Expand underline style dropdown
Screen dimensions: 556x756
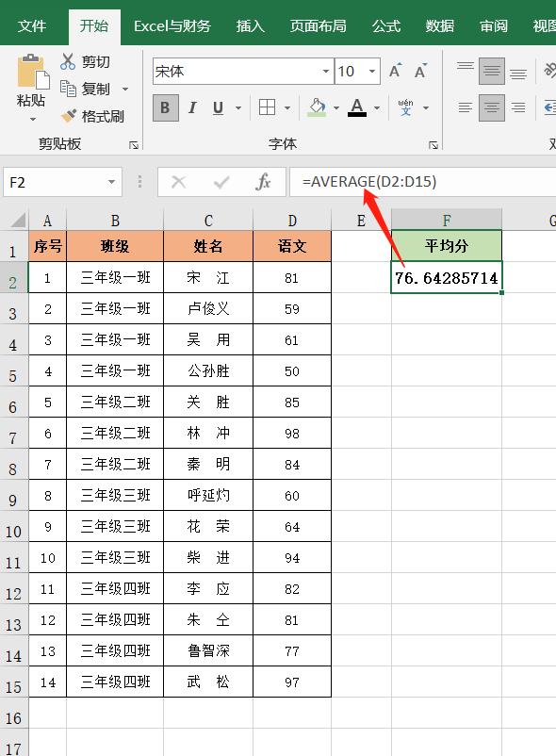point(238,107)
